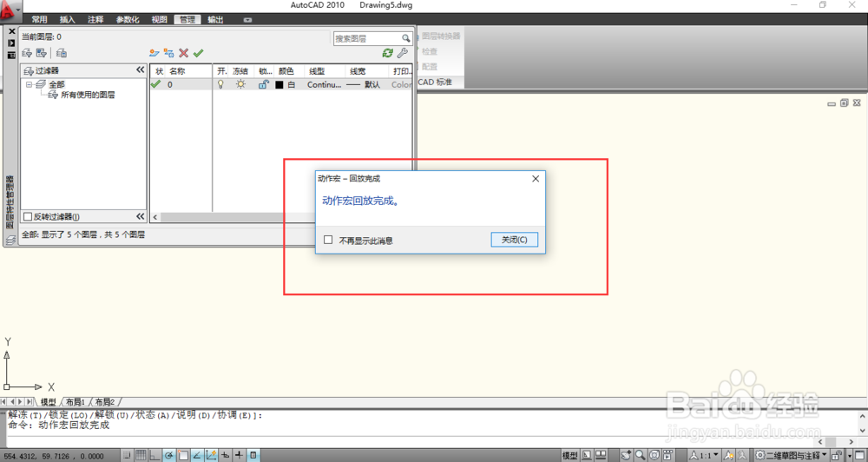Screen dimensions: 868x462
Task: Click the New Group Filter icon
Action: [x=41, y=53]
